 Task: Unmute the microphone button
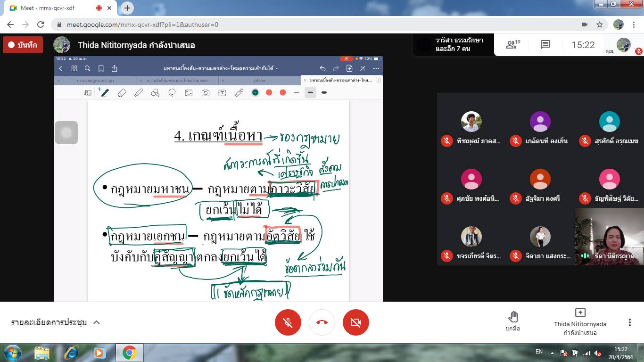tap(288, 322)
